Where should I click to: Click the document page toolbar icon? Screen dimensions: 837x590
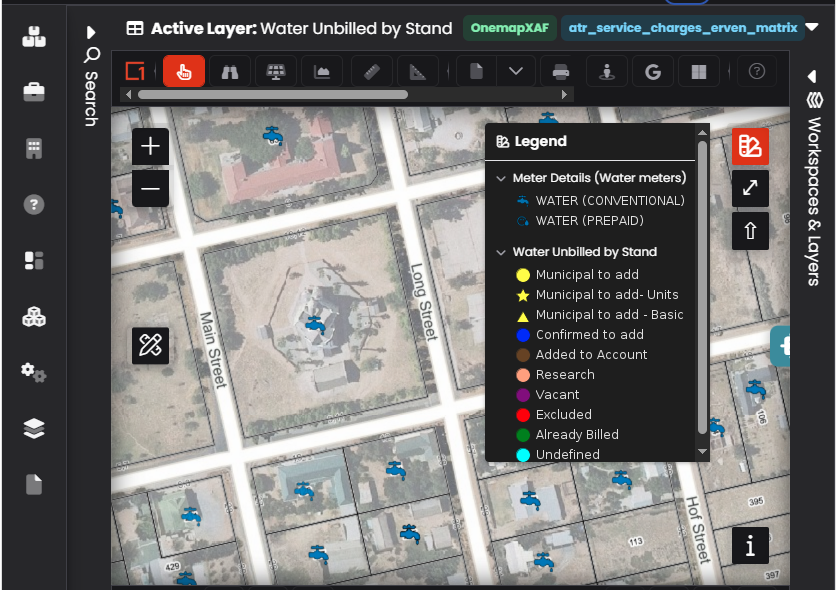(x=476, y=72)
